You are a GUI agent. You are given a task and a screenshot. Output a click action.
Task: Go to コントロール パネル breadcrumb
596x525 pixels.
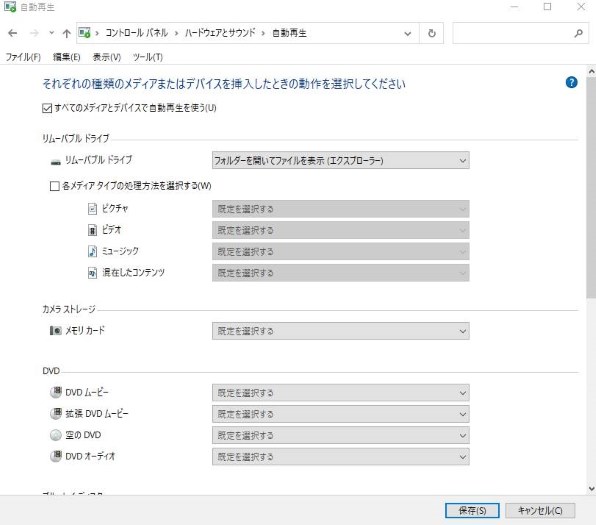tap(137, 33)
